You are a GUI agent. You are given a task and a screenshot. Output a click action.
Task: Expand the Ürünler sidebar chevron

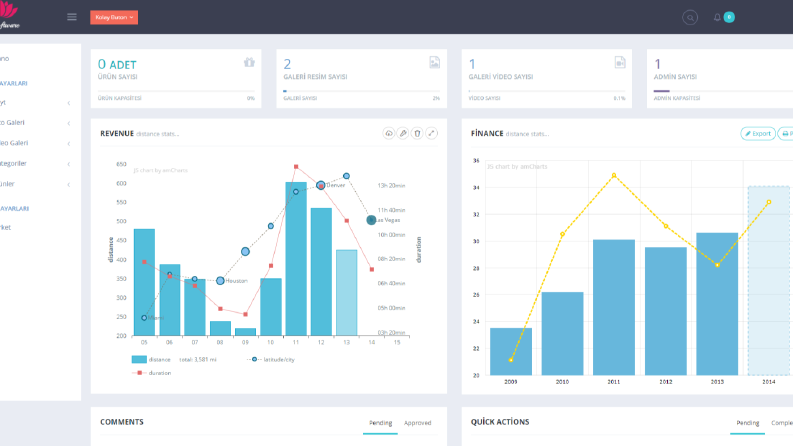click(69, 185)
